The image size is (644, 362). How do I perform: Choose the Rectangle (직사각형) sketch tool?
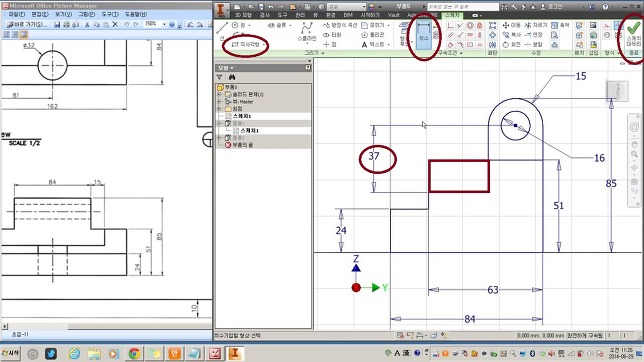pyautogui.click(x=246, y=44)
